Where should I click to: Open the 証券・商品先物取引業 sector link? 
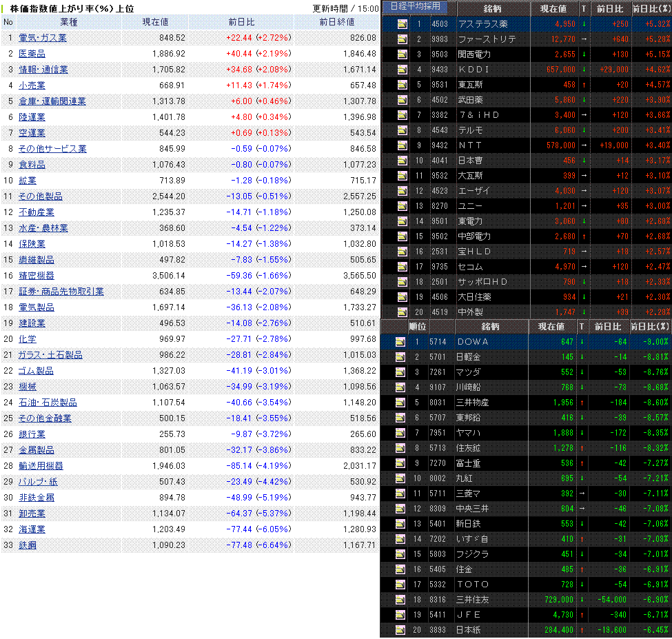point(61,292)
